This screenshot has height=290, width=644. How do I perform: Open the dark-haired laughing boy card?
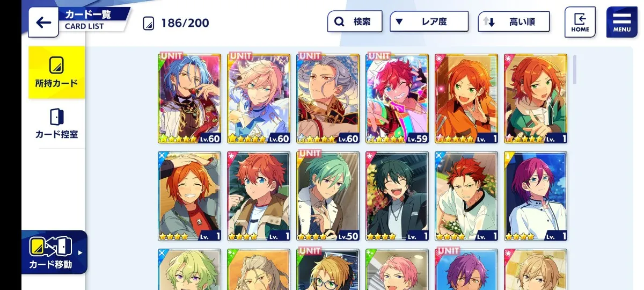pyautogui.click(x=397, y=196)
